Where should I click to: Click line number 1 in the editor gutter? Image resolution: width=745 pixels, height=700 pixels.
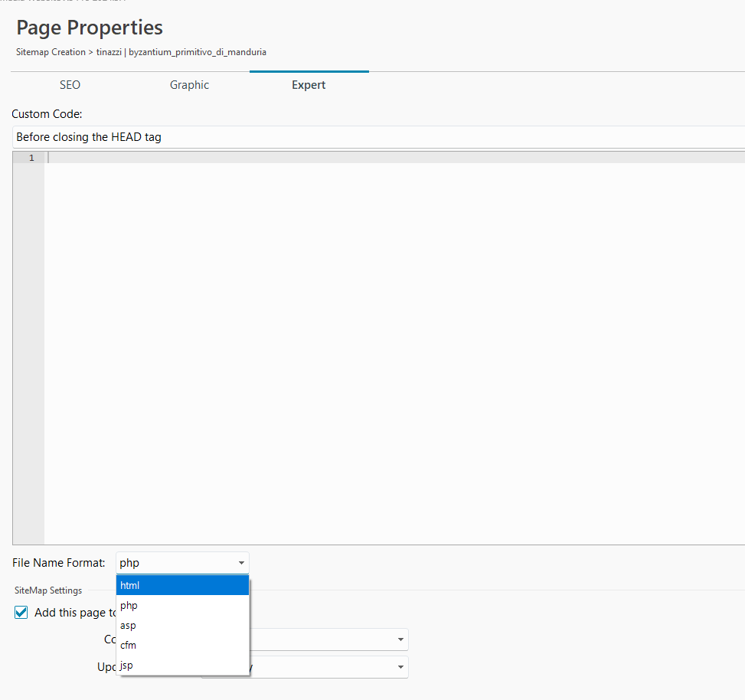[31, 158]
